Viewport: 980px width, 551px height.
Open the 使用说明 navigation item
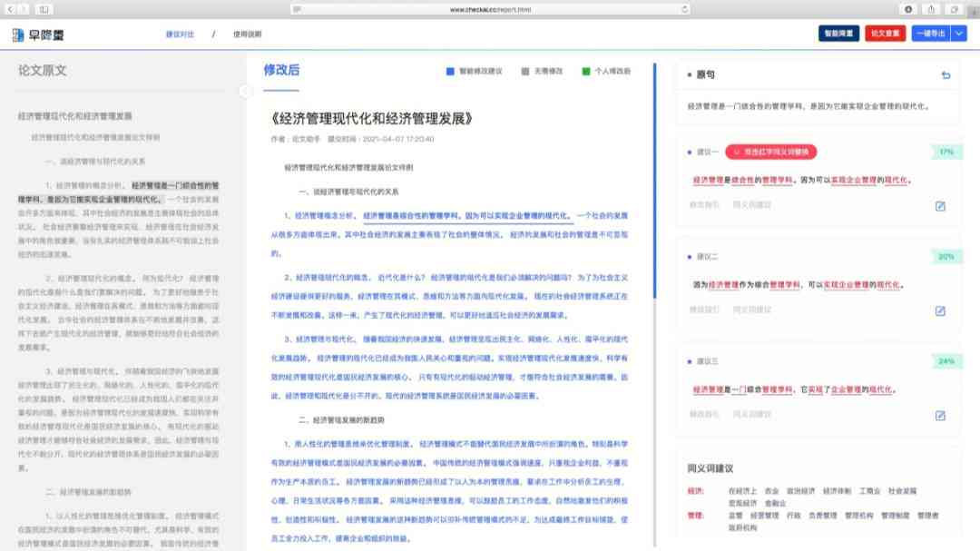[x=248, y=34]
